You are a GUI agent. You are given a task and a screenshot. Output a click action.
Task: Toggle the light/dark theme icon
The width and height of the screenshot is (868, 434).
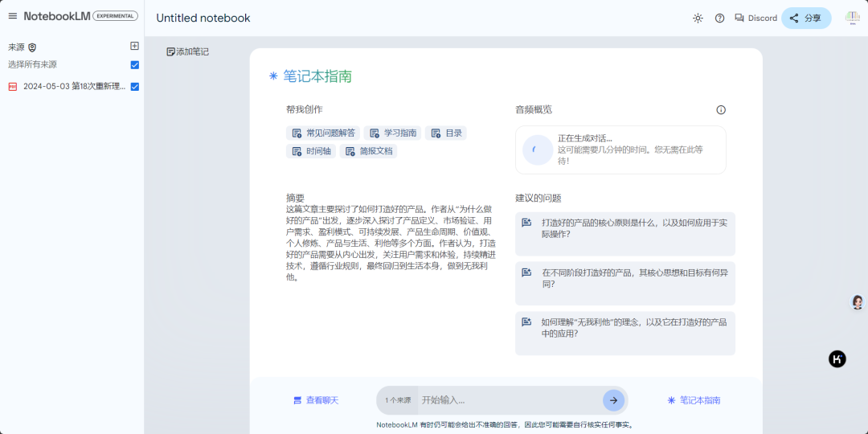tap(698, 18)
